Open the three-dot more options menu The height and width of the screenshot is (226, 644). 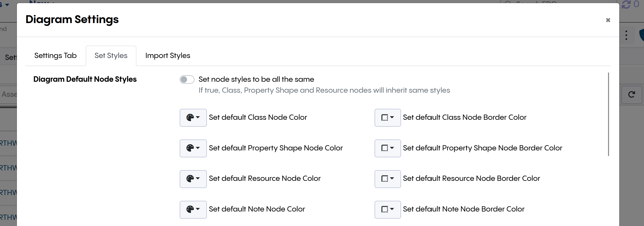(x=626, y=35)
